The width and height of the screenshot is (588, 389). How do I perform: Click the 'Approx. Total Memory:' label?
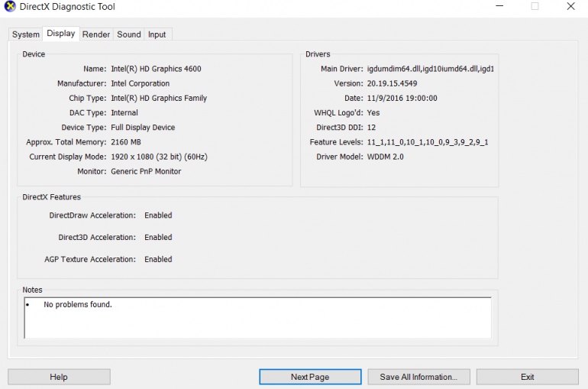[x=66, y=142]
